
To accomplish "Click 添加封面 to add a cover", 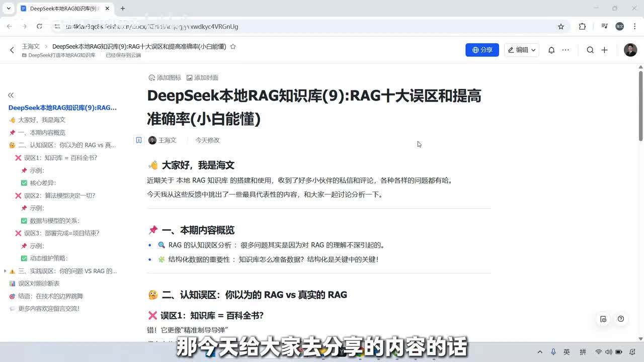I will pyautogui.click(x=202, y=77).
